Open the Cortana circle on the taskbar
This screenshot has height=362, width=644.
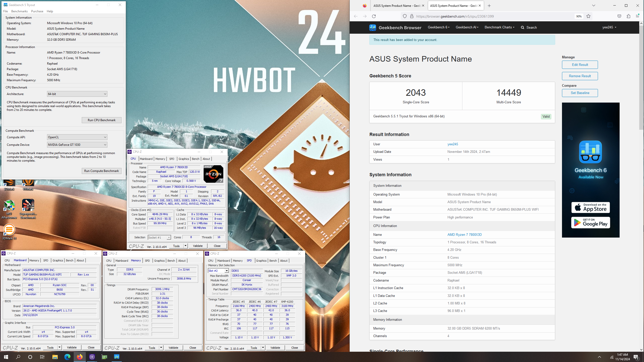click(30, 357)
